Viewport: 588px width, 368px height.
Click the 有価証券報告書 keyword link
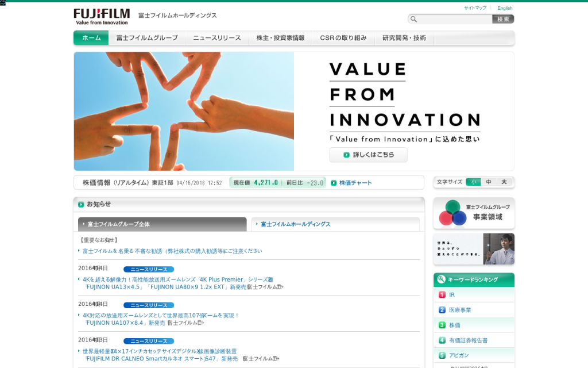tap(469, 340)
